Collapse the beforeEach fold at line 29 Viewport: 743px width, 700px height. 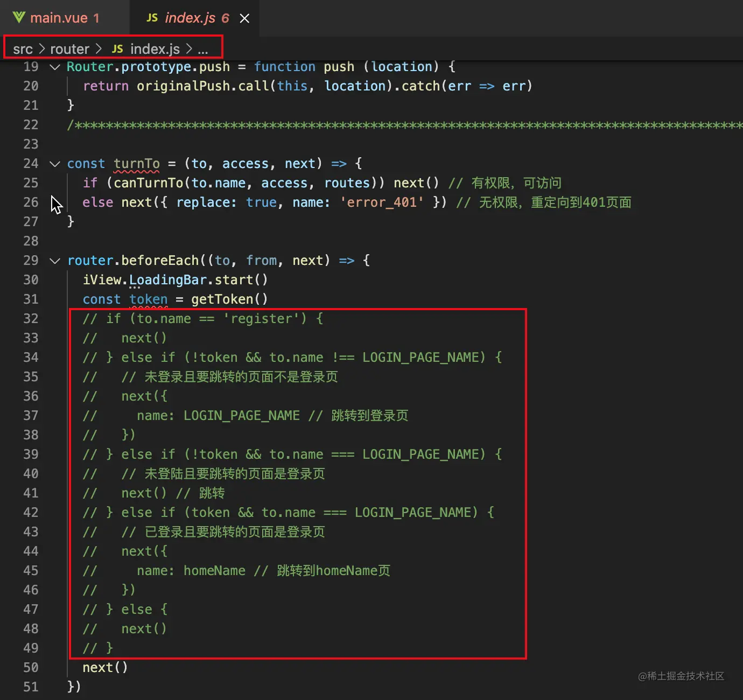pos(55,261)
